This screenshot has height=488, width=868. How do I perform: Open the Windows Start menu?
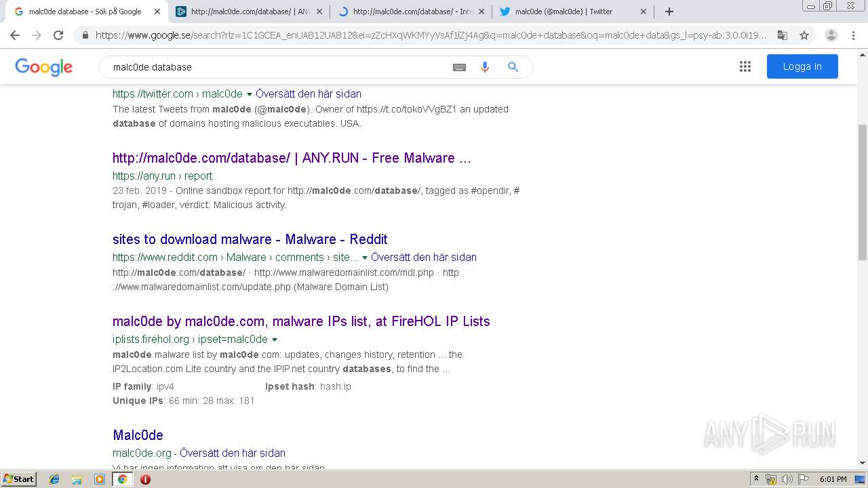click(19, 479)
